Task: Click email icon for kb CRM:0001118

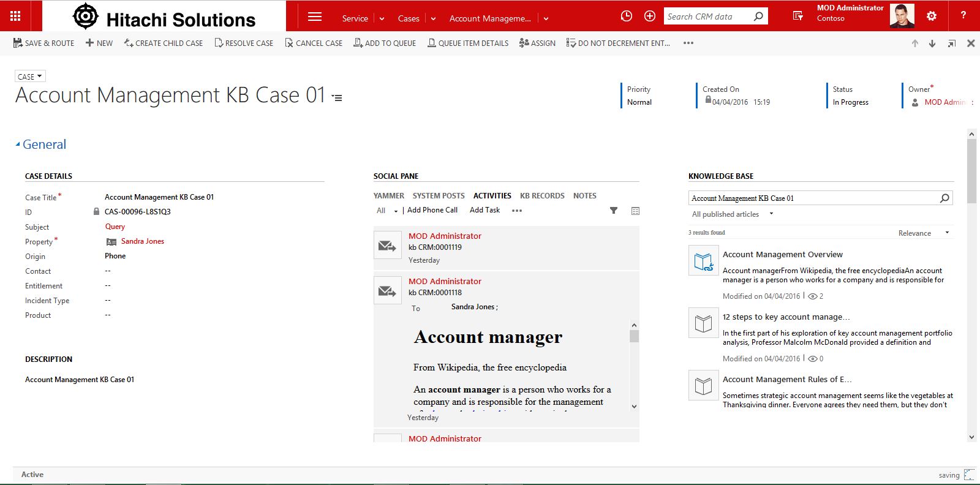Action: [x=387, y=291]
